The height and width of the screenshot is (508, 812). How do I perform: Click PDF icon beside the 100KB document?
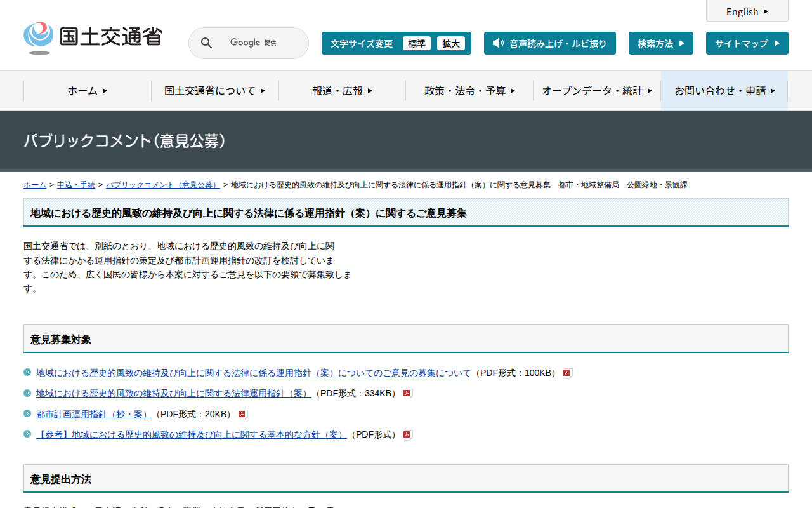pos(567,373)
